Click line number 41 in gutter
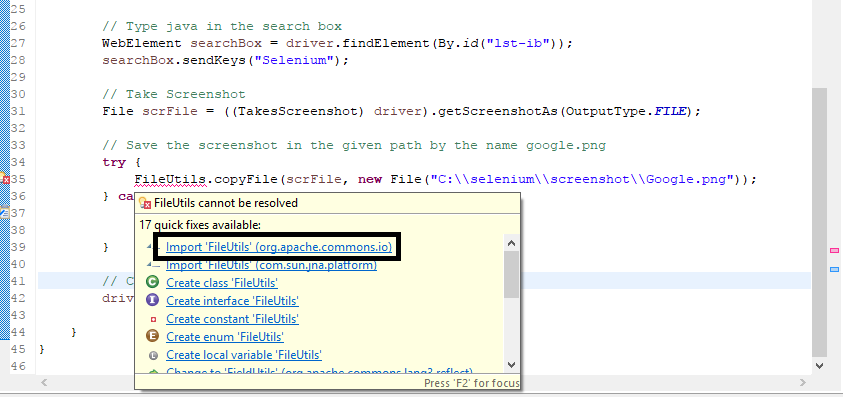This screenshot has height=397, width=843. (x=18, y=280)
